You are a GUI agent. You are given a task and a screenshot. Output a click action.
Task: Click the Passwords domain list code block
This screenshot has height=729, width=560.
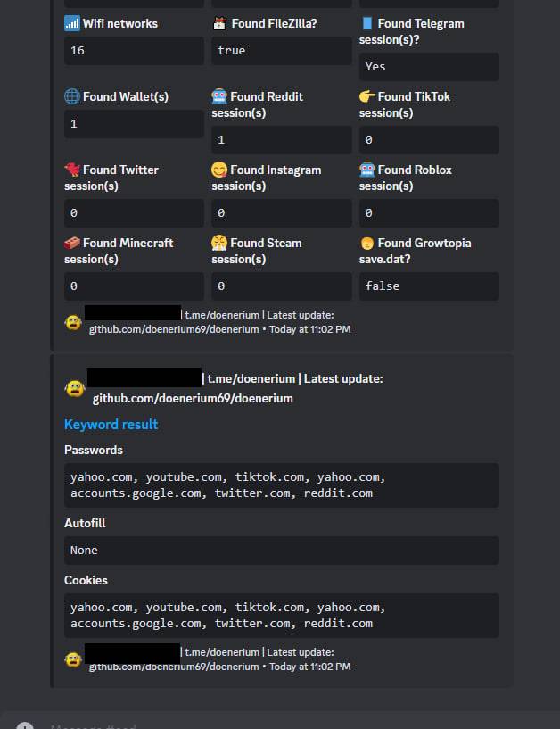click(x=281, y=485)
